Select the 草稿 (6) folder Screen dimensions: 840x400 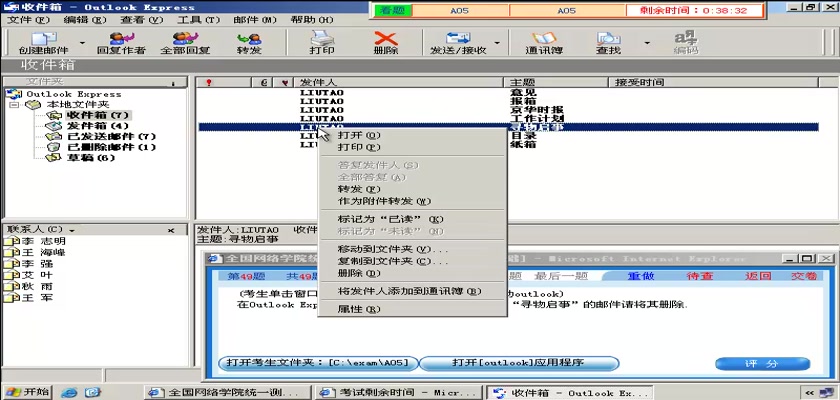coord(91,158)
